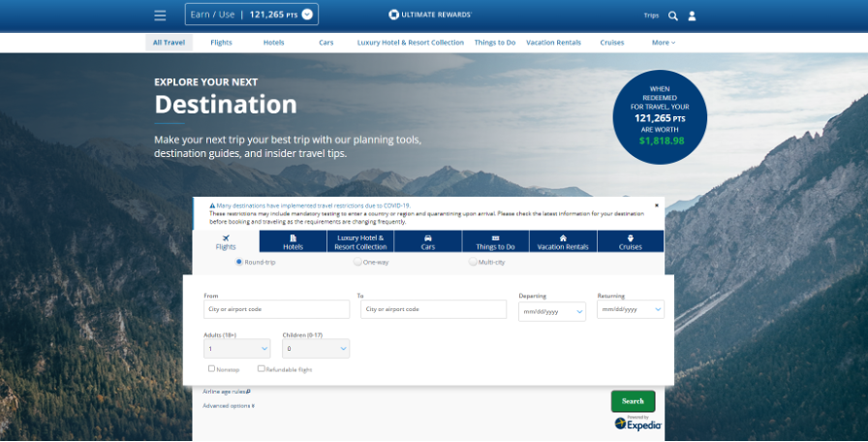Expand the More menu in navigation bar

click(664, 43)
